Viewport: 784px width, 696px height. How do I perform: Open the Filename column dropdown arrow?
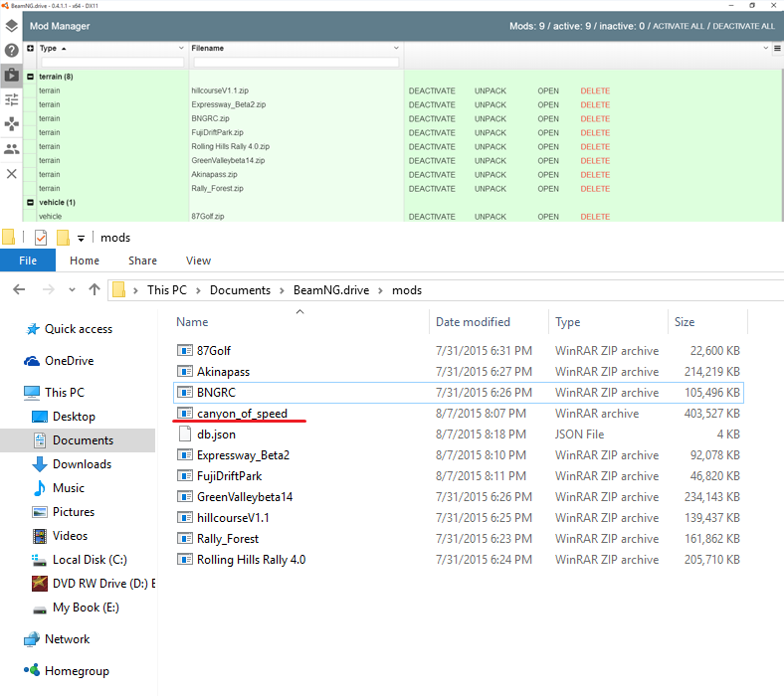coord(396,48)
